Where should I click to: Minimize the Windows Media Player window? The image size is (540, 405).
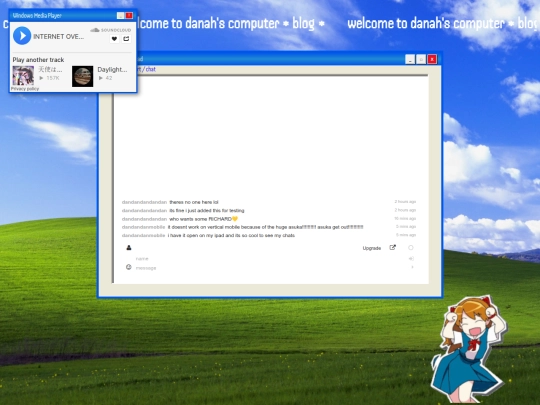point(120,15)
